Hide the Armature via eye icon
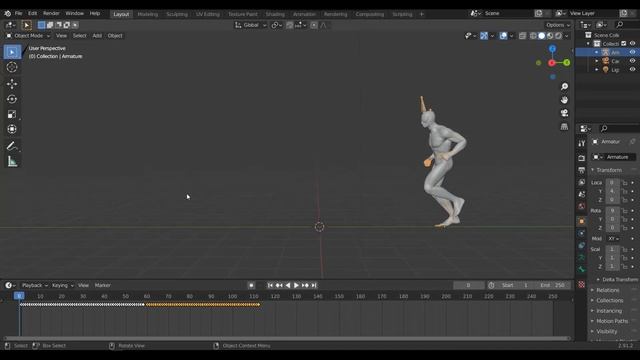The height and width of the screenshot is (360, 640). point(632,52)
